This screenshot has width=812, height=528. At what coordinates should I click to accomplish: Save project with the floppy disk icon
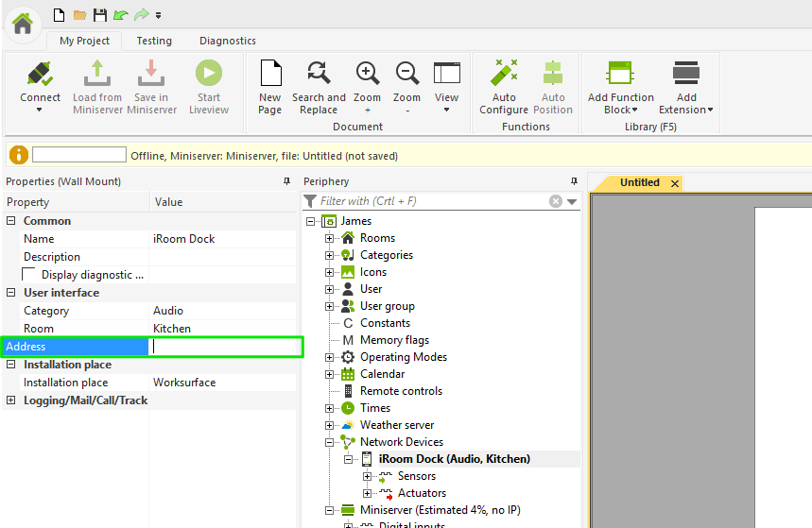click(100, 15)
